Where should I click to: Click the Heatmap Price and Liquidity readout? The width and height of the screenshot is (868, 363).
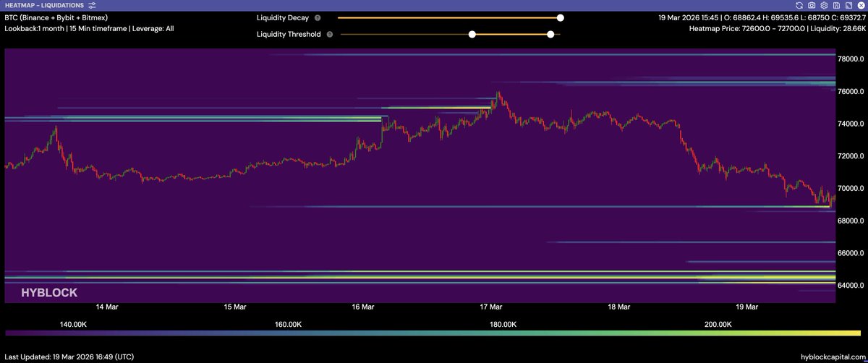pyautogui.click(x=776, y=29)
